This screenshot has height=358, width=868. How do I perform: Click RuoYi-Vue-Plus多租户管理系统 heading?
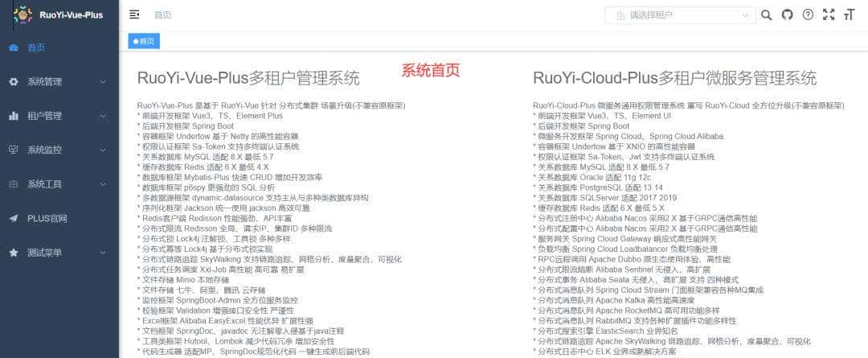[248, 78]
